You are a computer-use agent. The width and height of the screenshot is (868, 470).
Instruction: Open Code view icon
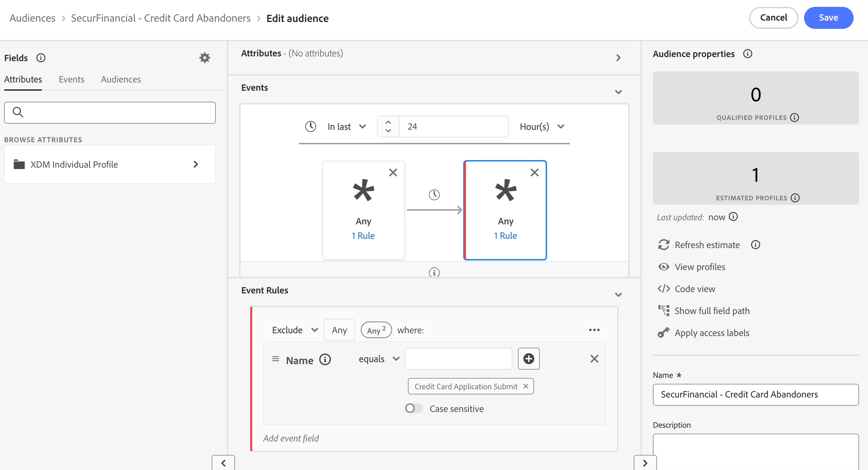pyautogui.click(x=664, y=289)
